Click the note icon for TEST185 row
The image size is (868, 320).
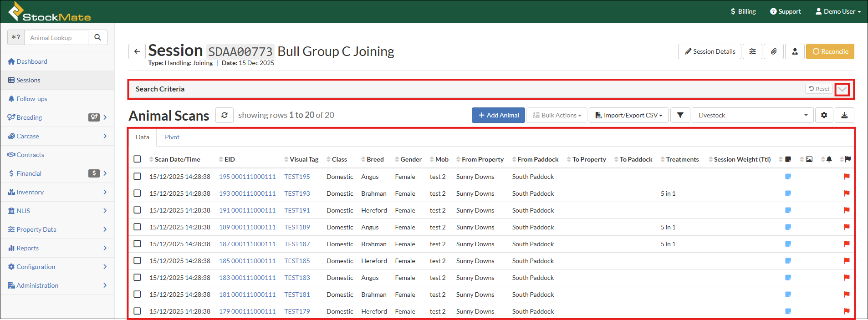tap(788, 261)
